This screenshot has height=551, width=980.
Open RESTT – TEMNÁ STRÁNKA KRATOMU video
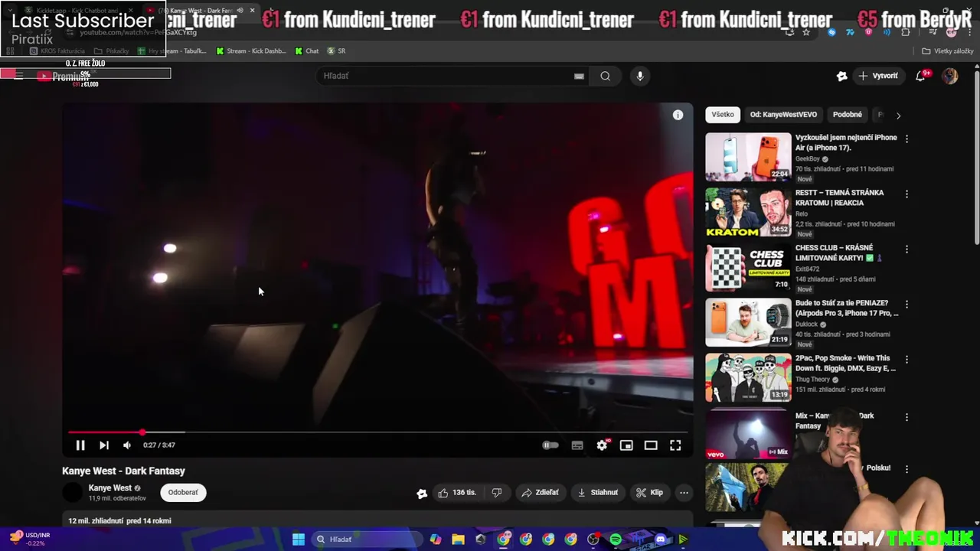coord(748,212)
